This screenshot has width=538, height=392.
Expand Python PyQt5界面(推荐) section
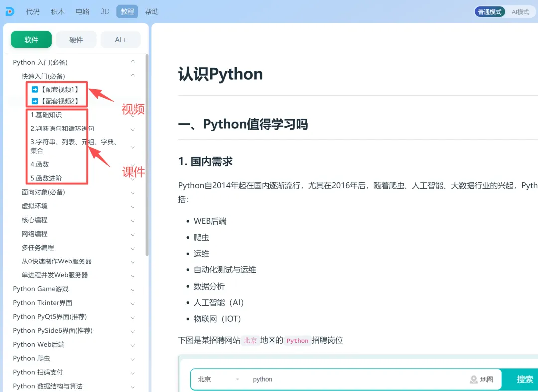133,318
